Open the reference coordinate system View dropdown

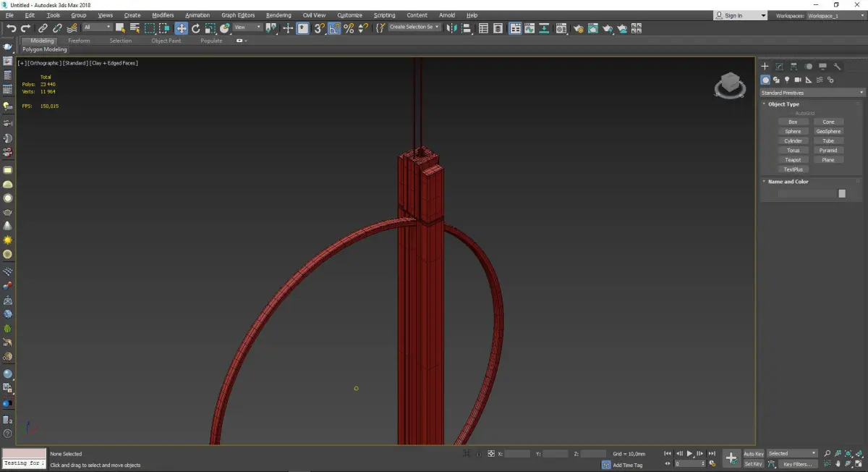[x=247, y=28]
